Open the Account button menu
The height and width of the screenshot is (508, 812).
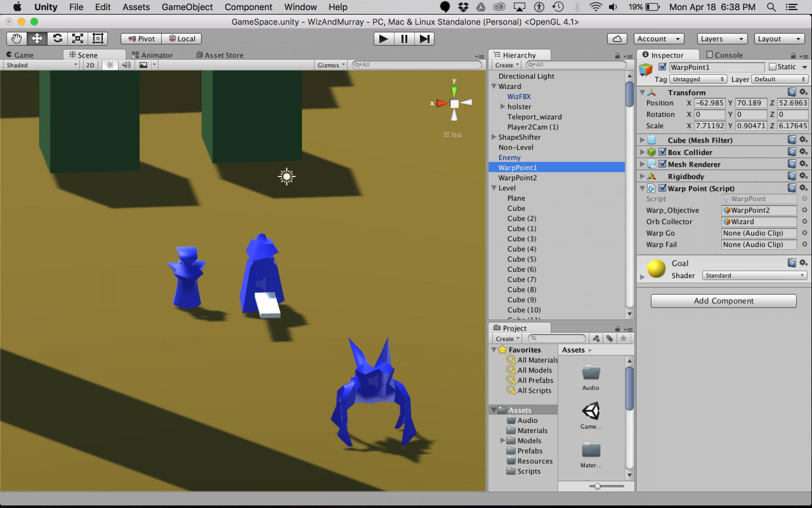659,39
